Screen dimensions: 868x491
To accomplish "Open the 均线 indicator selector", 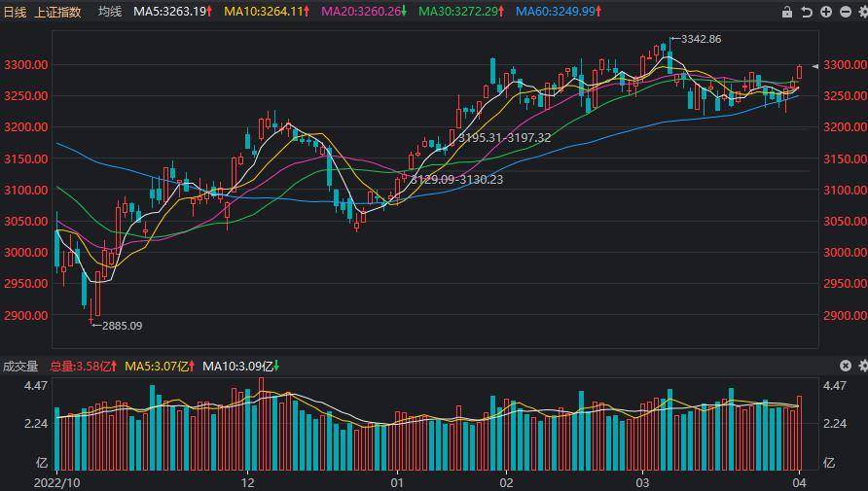I will 110,12.
